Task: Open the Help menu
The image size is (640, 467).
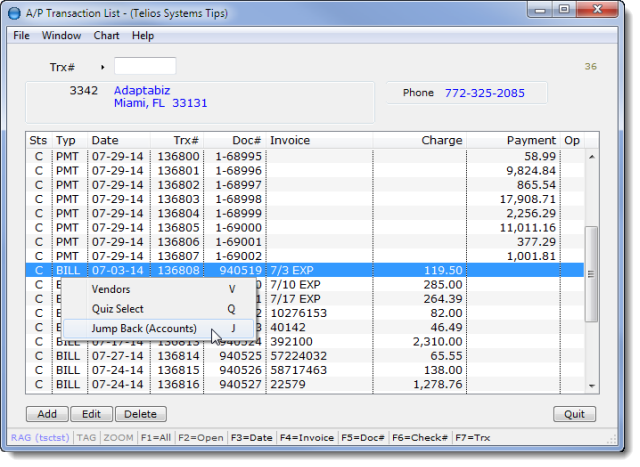Action: [143, 36]
